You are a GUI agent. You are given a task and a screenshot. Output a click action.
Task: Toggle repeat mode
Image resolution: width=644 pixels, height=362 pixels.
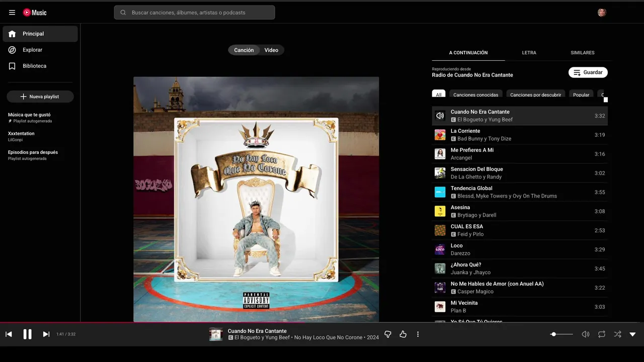[x=602, y=334]
